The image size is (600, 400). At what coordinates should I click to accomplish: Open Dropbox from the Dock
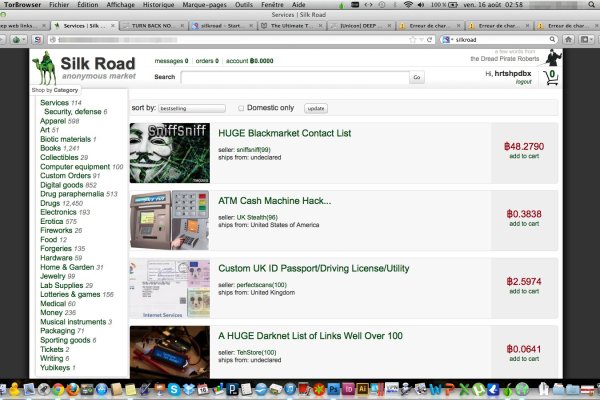[x=189, y=390]
